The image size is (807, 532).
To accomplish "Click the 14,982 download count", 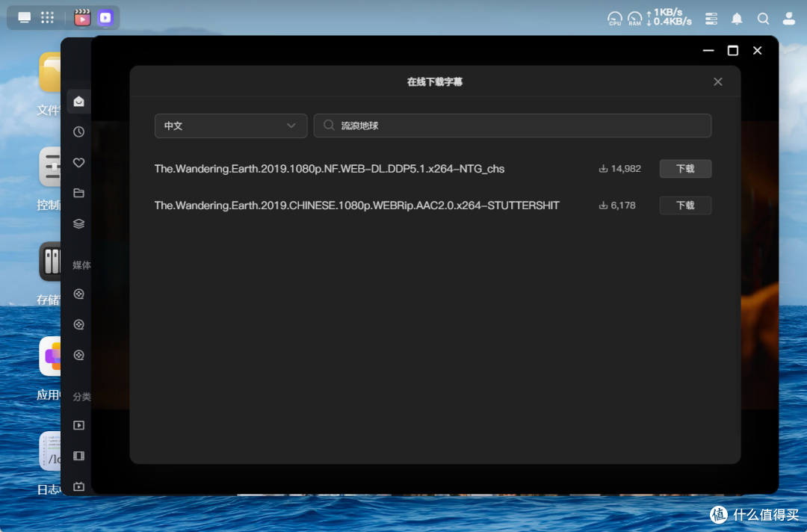I will coord(619,169).
